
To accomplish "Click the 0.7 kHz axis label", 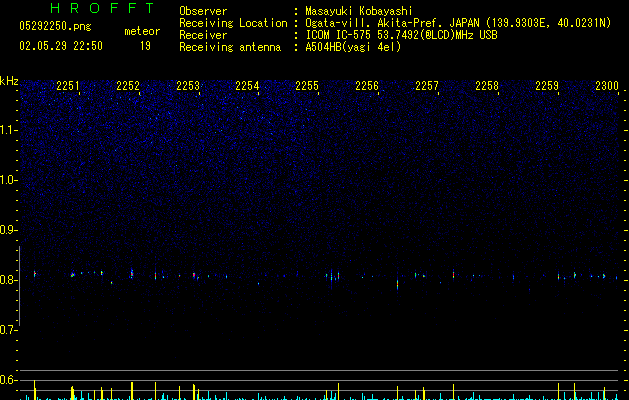I will [8, 330].
